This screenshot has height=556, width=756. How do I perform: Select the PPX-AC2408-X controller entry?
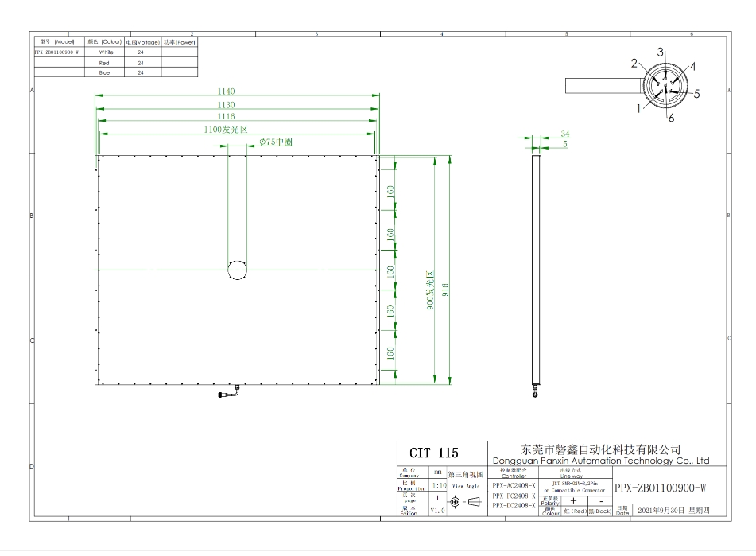tap(513, 484)
